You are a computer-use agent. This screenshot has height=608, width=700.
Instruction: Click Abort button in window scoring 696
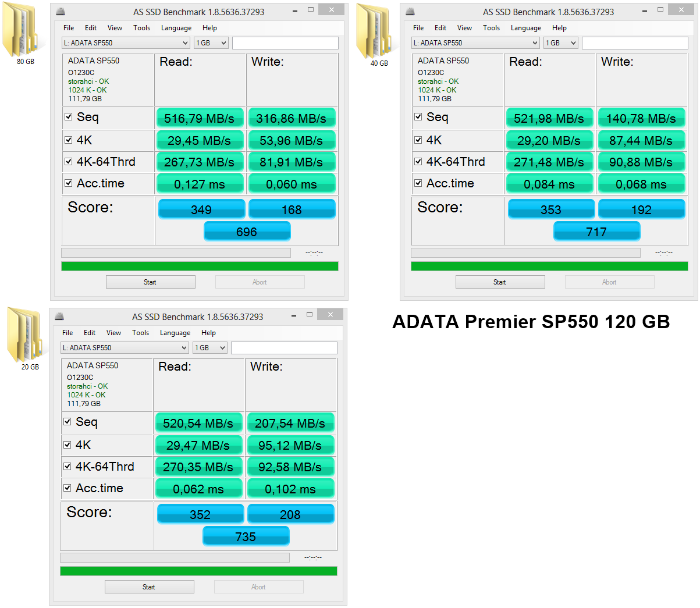pyautogui.click(x=260, y=282)
